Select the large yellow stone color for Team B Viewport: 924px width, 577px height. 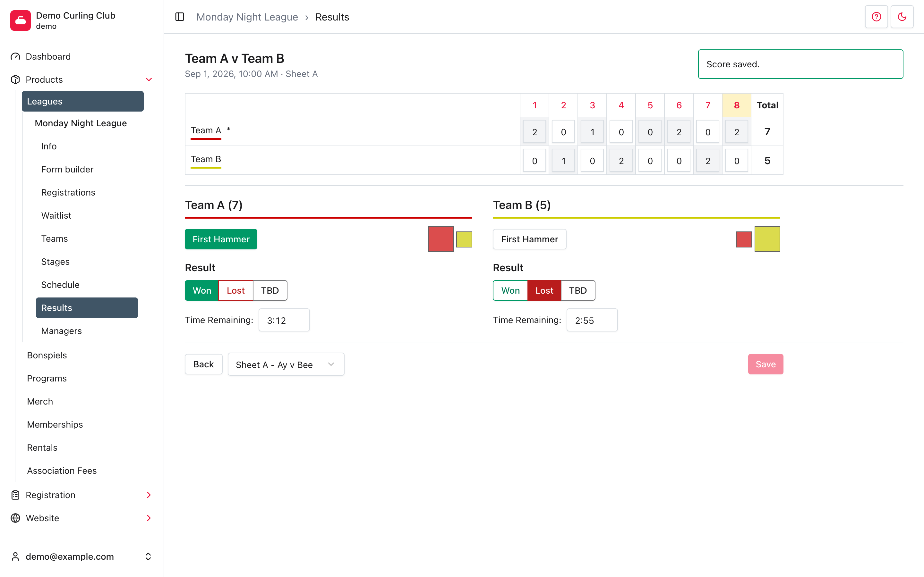(x=767, y=239)
